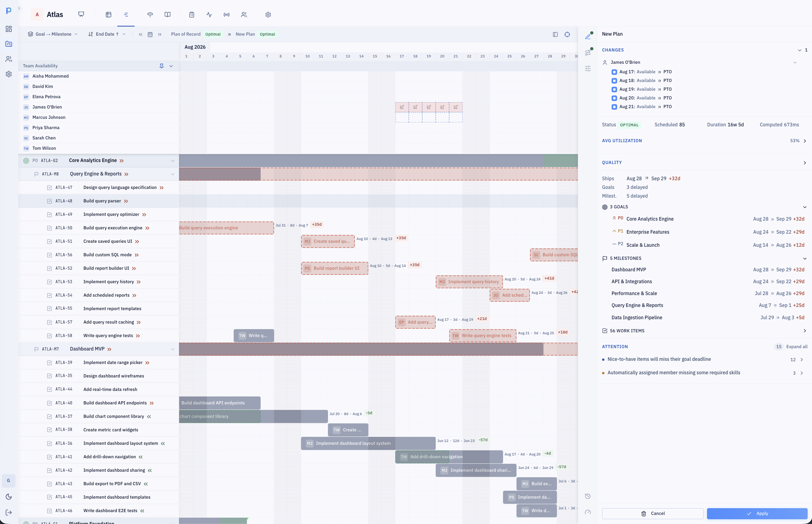Open the Goal → Milestone grouping dropdown

(x=53, y=34)
